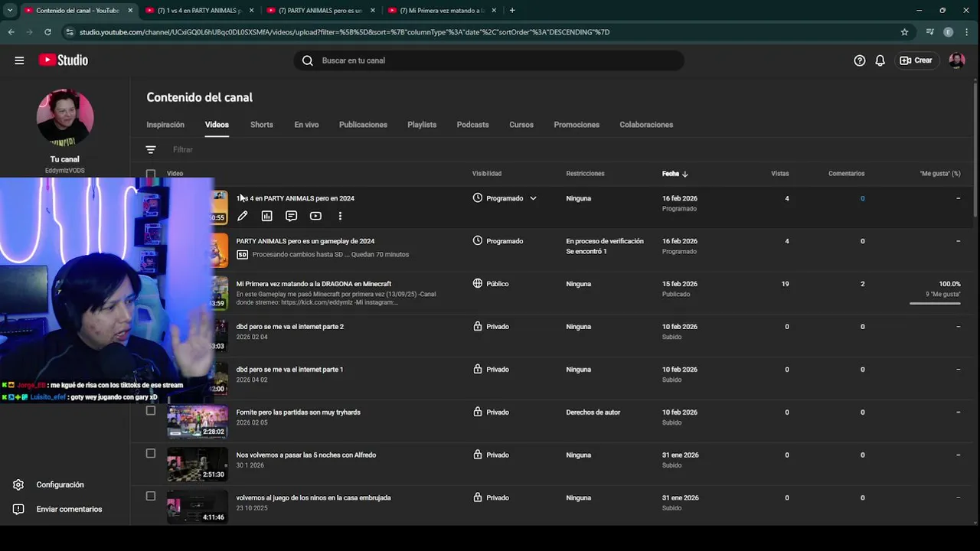This screenshot has width=980, height=551.
Task: Click the YouTube Studio logo
Action: click(x=64, y=60)
